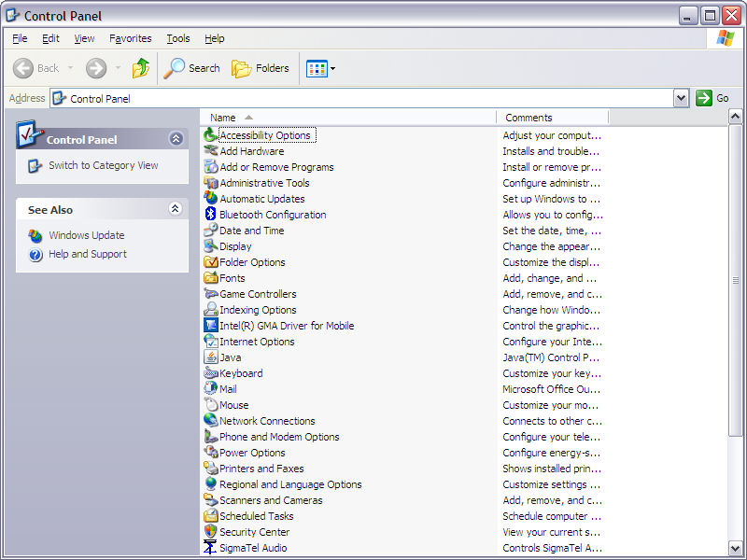Click the Search toolbar button

191,68
